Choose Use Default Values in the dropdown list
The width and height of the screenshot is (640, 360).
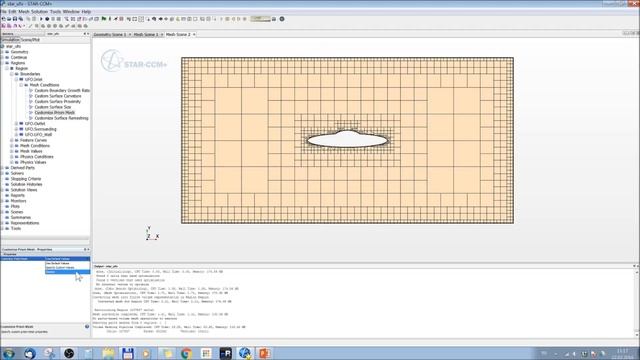pos(67,263)
